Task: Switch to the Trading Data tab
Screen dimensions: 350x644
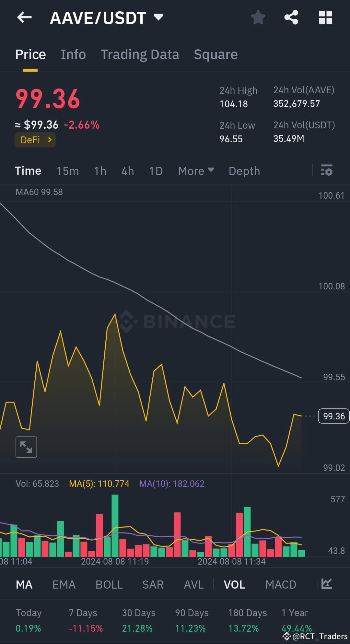Action: 140,54
